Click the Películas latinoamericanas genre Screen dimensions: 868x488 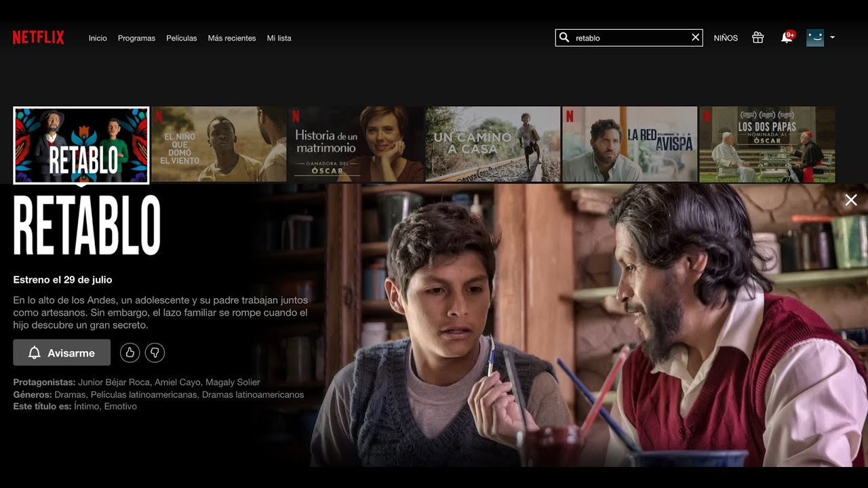pos(143,394)
